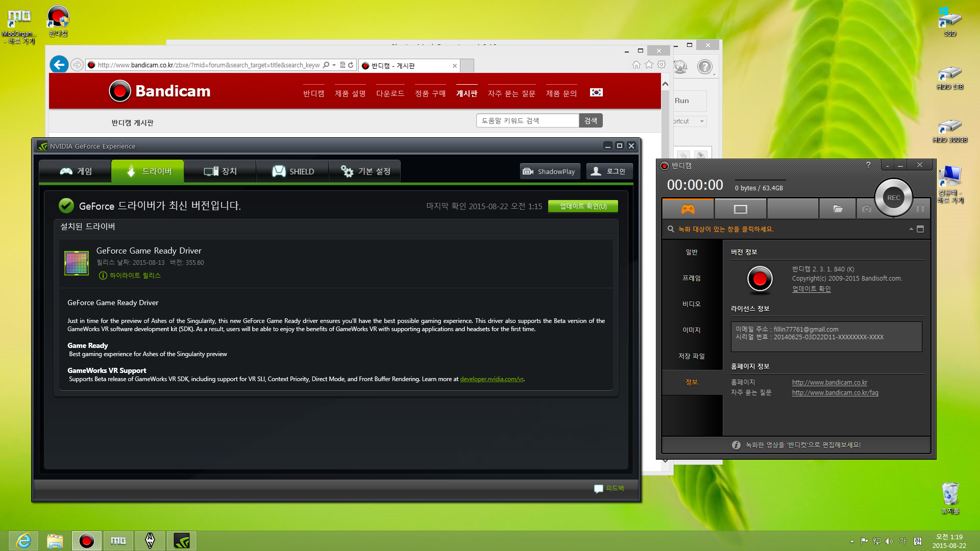Click the refresh icon in browser address bar
980x551 pixels.
point(351,65)
